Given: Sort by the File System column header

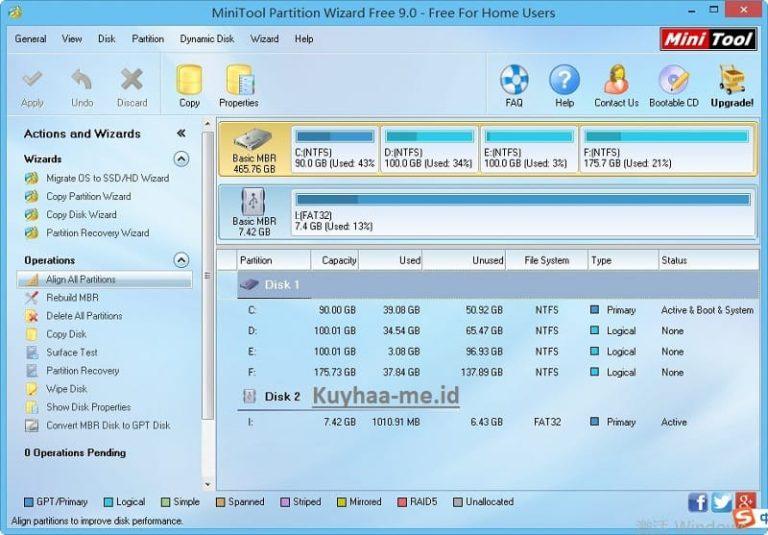Looking at the screenshot, I should pyautogui.click(x=547, y=260).
